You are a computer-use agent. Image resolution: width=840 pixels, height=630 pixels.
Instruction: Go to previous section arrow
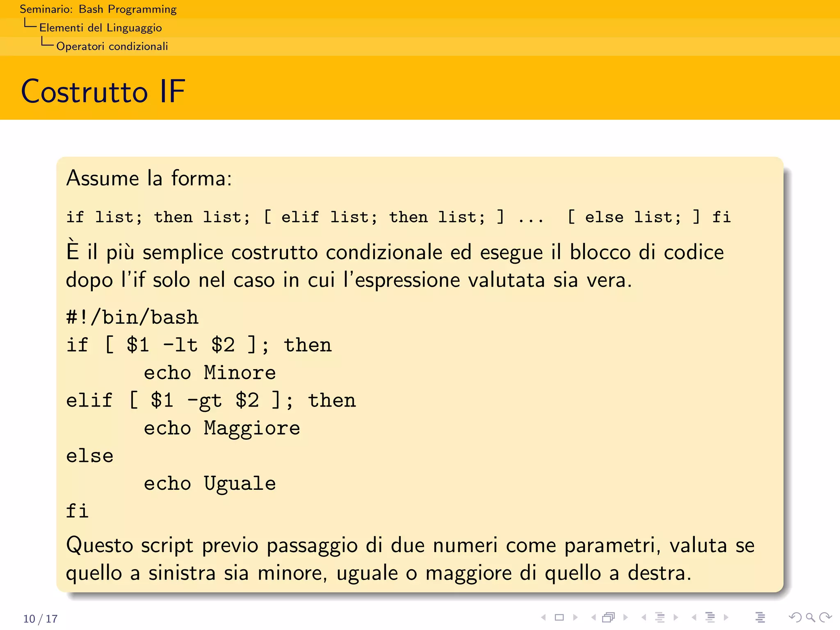click(694, 617)
